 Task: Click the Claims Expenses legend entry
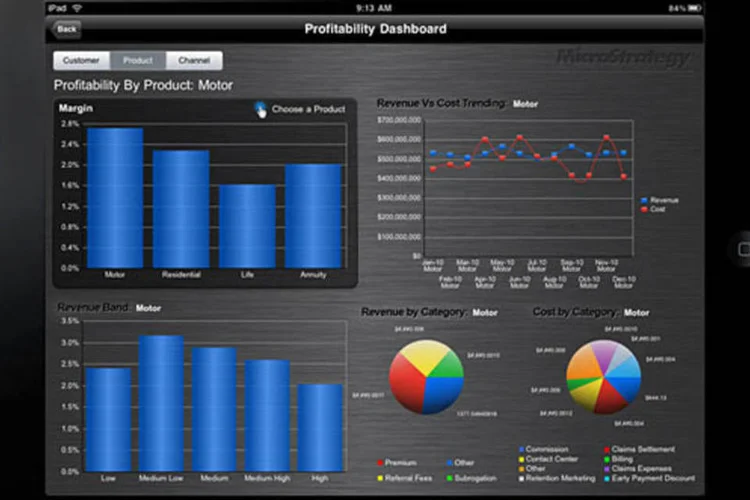coord(638,468)
